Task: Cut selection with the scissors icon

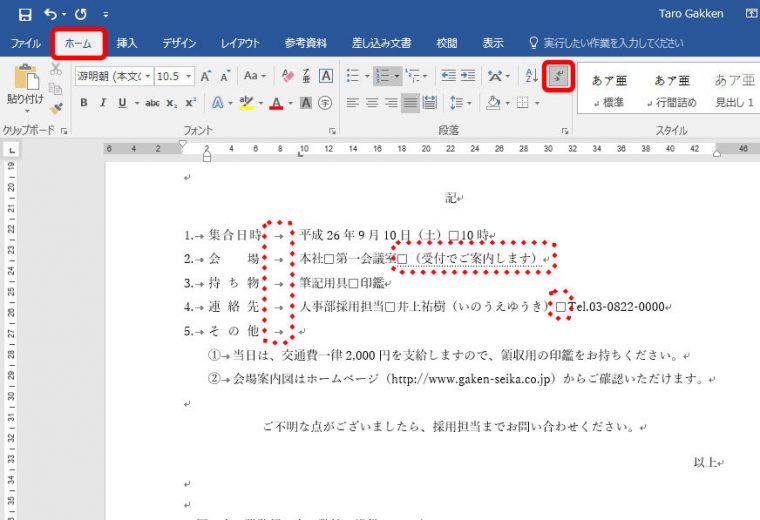Action: 56,69
